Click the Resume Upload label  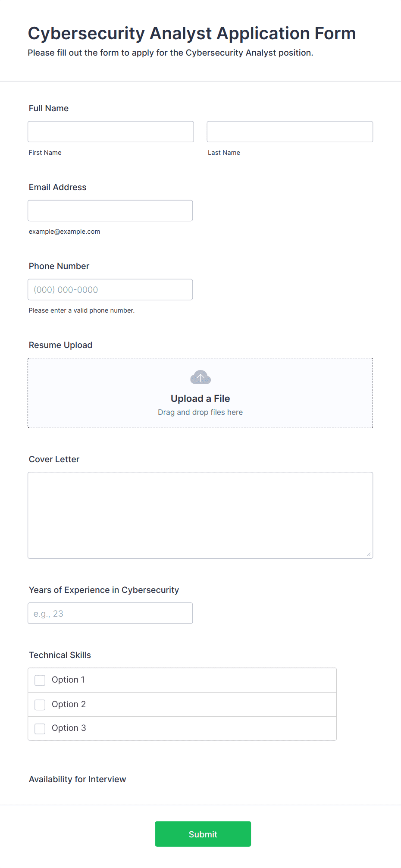(x=61, y=345)
